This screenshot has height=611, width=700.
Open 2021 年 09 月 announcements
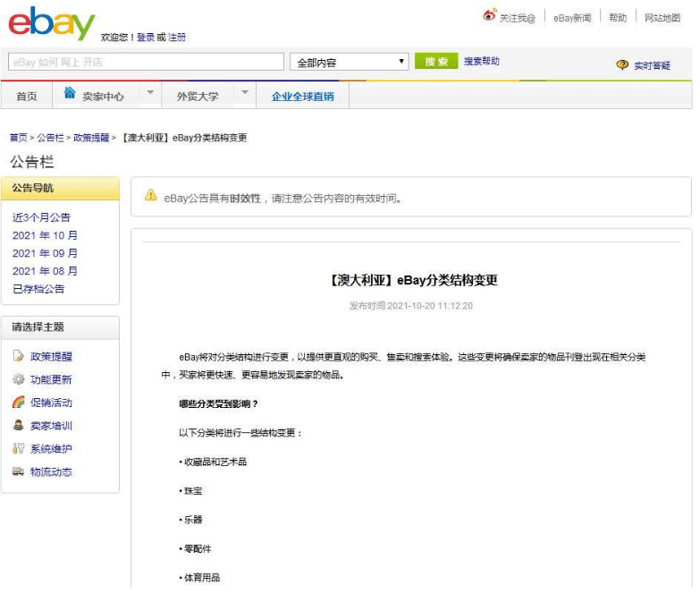45,253
